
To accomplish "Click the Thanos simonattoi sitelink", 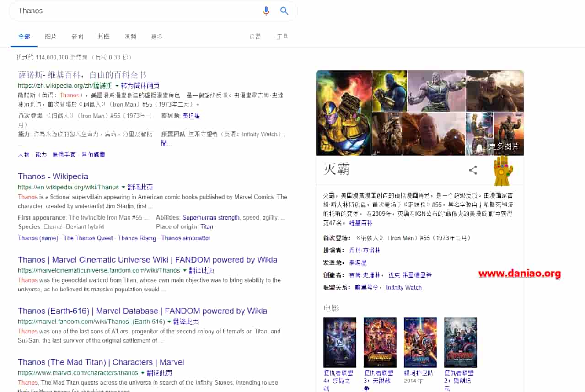I will tap(186, 238).
